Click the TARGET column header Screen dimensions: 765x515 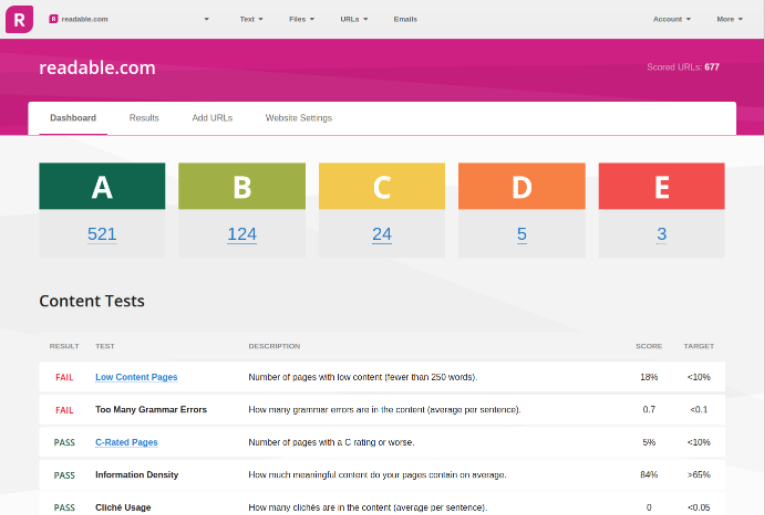click(x=699, y=346)
